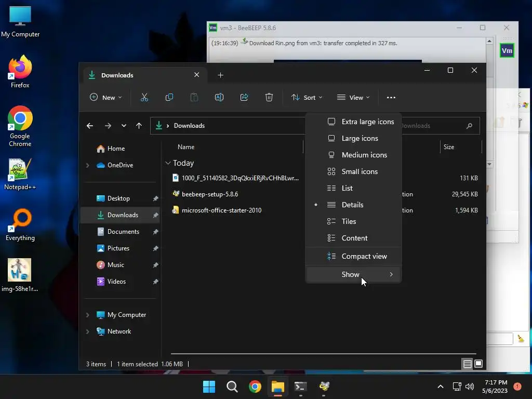Click Chrome on the taskbar
532x399 pixels.
(255, 387)
